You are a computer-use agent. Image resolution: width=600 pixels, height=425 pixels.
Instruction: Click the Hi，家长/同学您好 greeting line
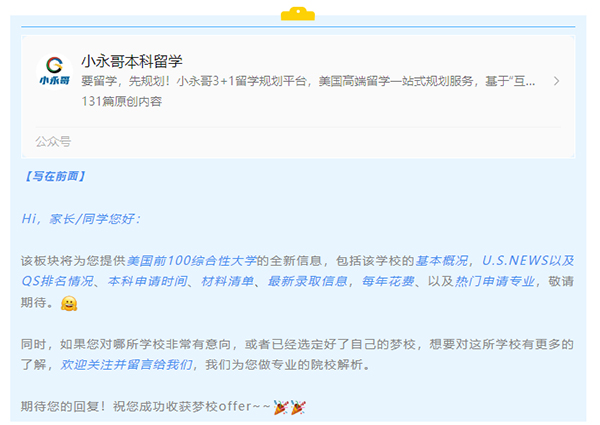[82, 219]
